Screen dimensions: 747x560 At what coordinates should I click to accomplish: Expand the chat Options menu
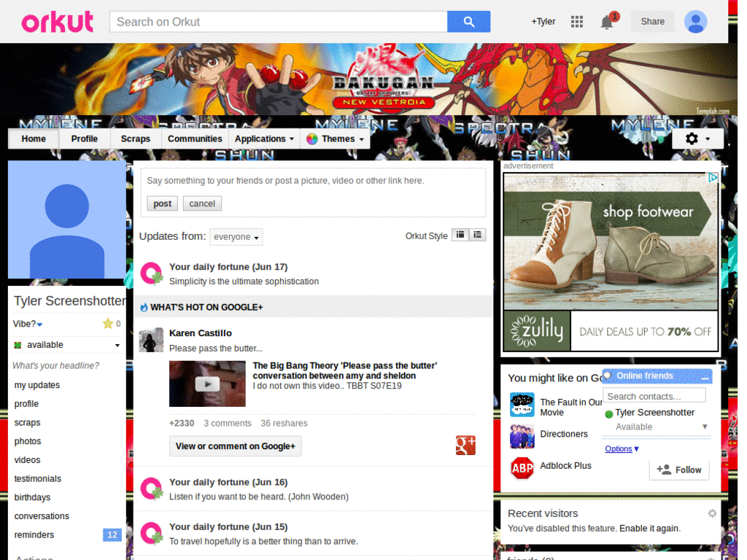point(622,448)
